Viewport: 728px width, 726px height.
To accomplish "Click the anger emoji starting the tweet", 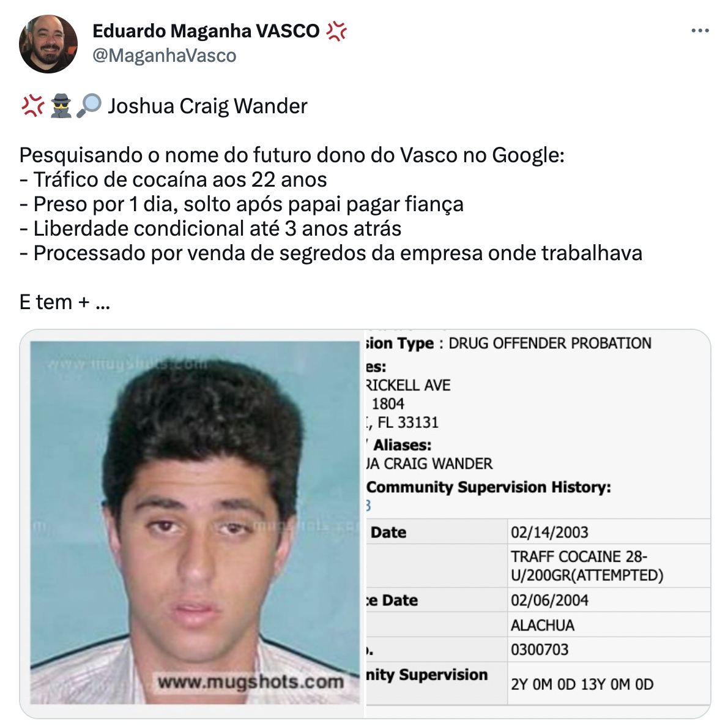I will (32, 106).
